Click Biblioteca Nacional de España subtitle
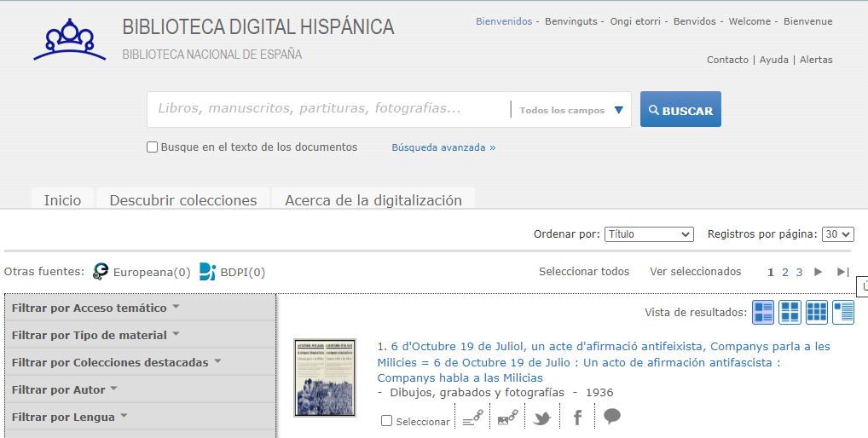Image resolution: width=868 pixels, height=438 pixels. (212, 55)
